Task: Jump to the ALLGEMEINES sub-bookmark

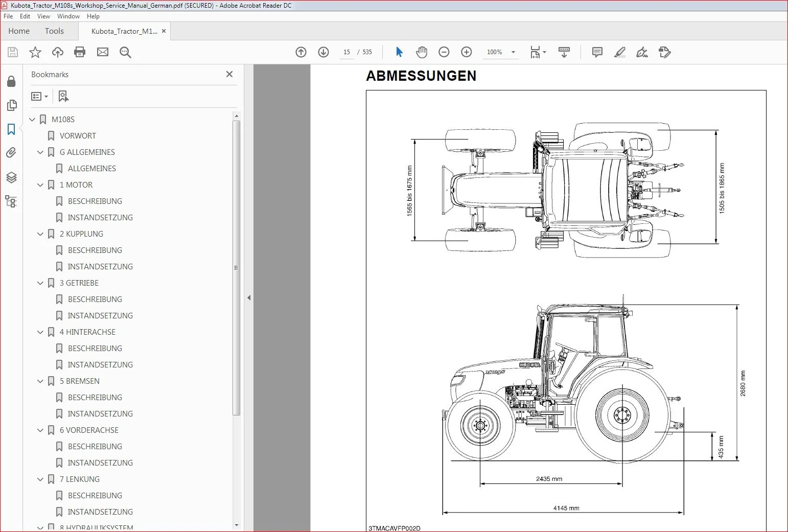Action: [92, 169]
